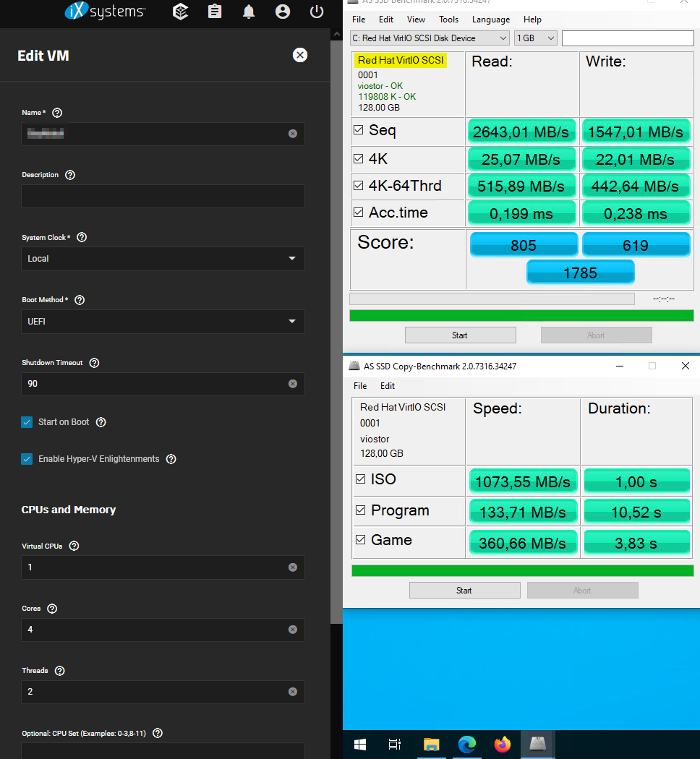Clear the Shutdown Timeout field

tap(292, 384)
